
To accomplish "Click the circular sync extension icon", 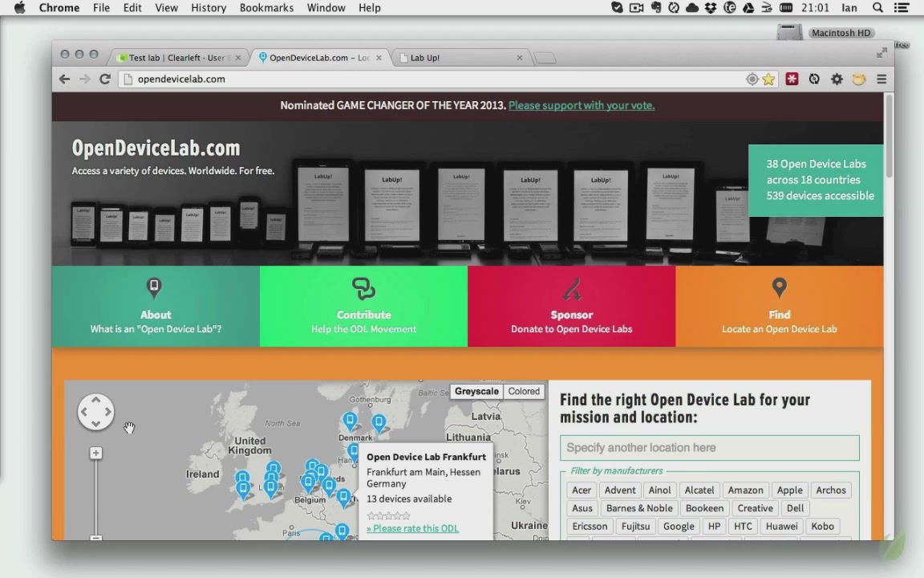I will (814, 79).
